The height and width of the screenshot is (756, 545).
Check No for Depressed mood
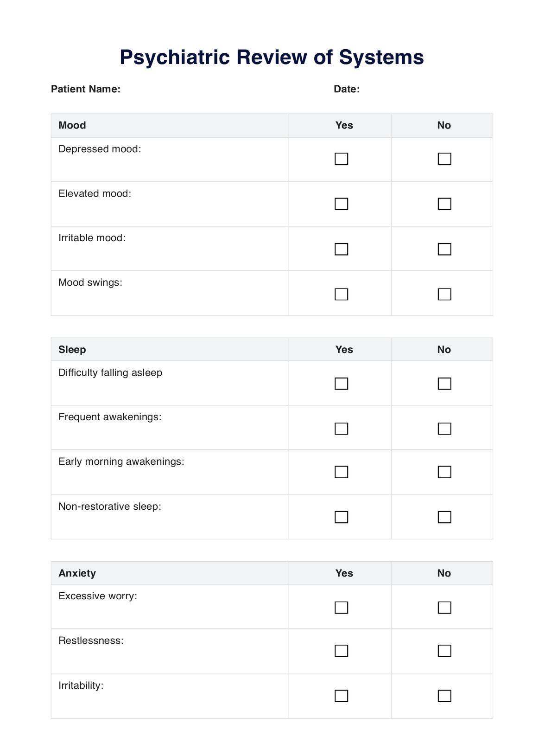click(x=444, y=159)
